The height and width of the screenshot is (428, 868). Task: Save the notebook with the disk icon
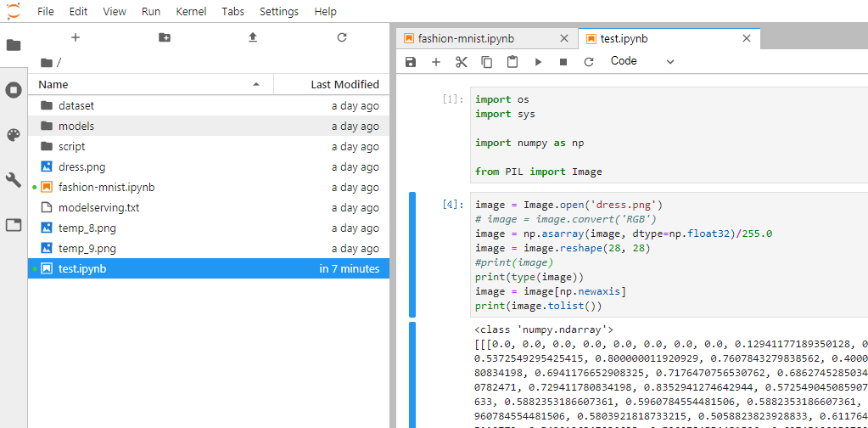[x=410, y=61]
